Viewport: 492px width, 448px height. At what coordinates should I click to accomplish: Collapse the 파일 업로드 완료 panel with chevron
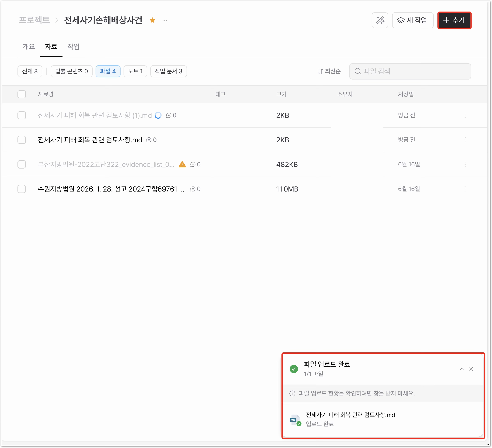[x=462, y=369]
